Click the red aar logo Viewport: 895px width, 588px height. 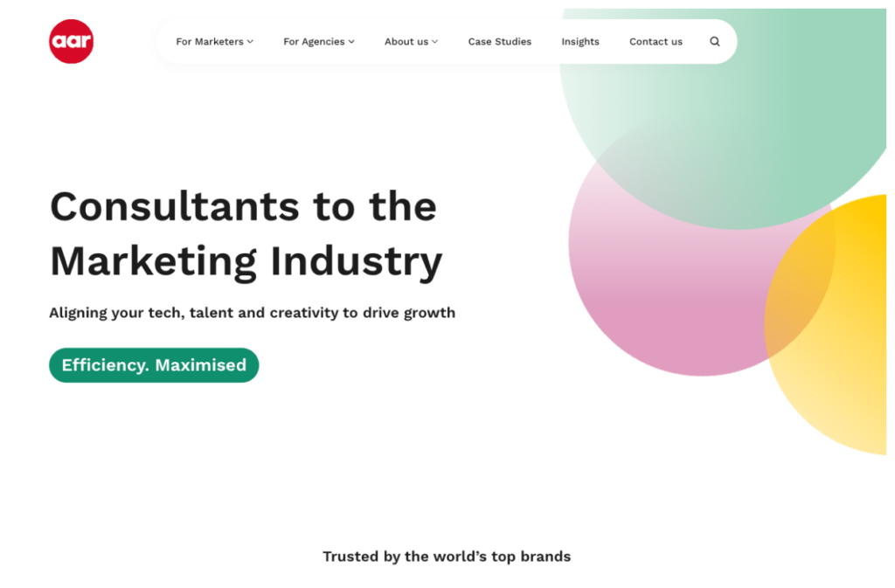pos(72,41)
